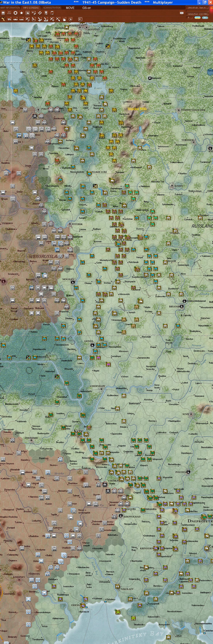Click the factory icon at Poltava
Viewport: 213px width, 644px height.
point(188,472)
